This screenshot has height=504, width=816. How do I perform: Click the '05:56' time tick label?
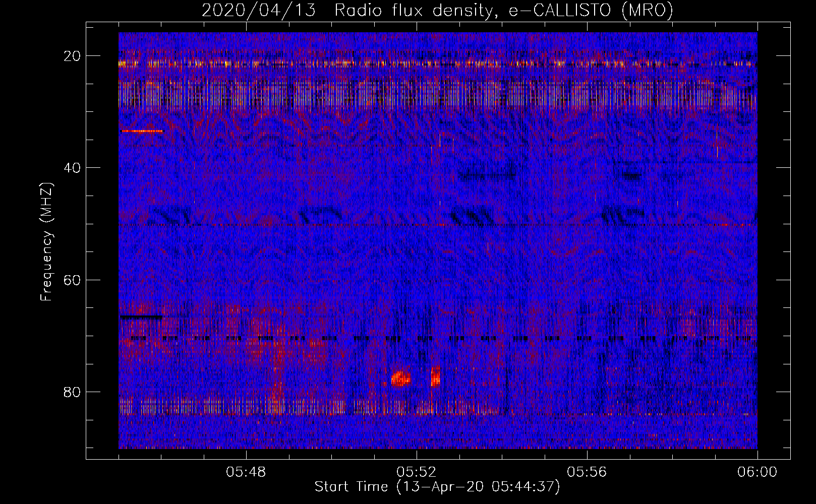(x=587, y=472)
